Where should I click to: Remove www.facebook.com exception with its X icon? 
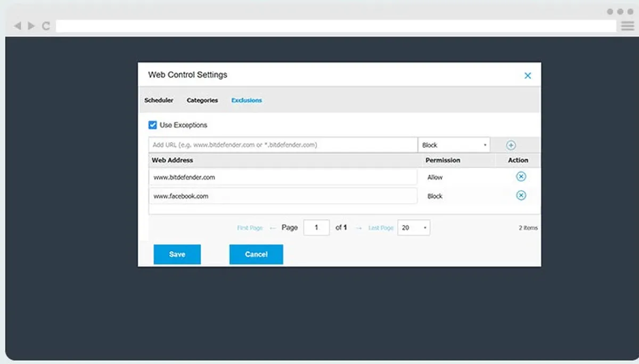click(521, 195)
